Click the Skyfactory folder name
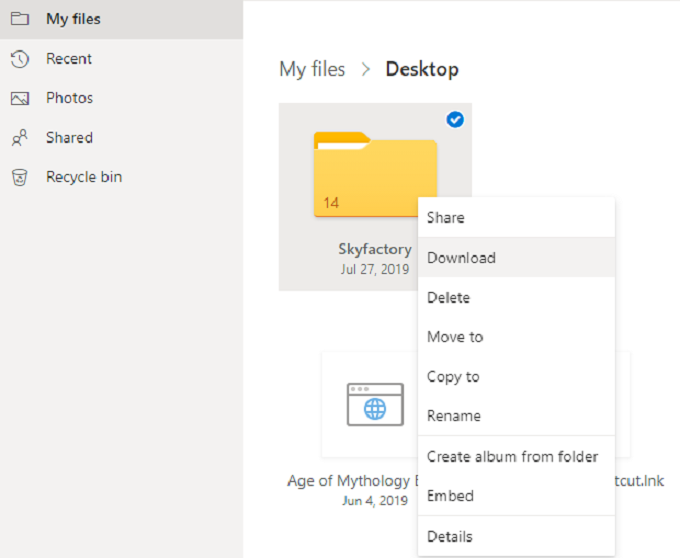This screenshot has height=558, width=680. [x=375, y=249]
